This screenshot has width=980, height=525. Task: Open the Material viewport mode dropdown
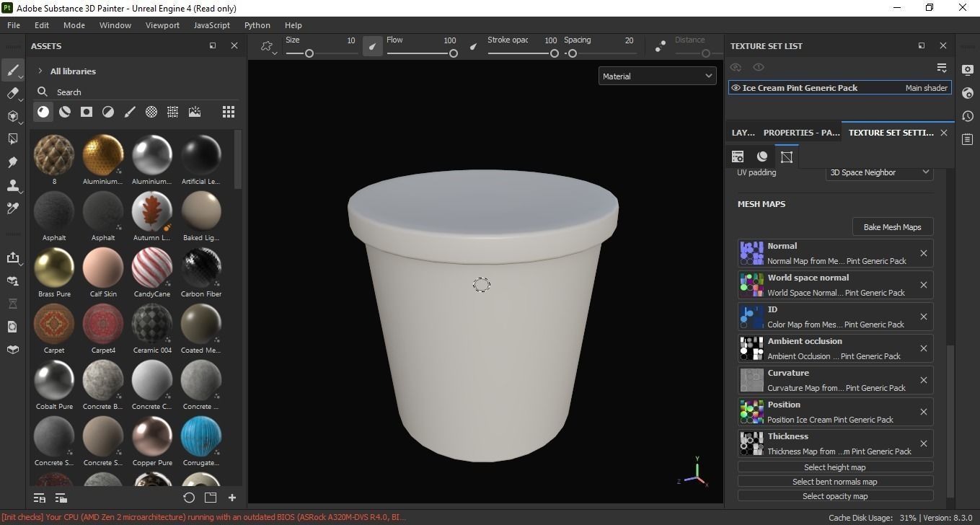pos(657,76)
